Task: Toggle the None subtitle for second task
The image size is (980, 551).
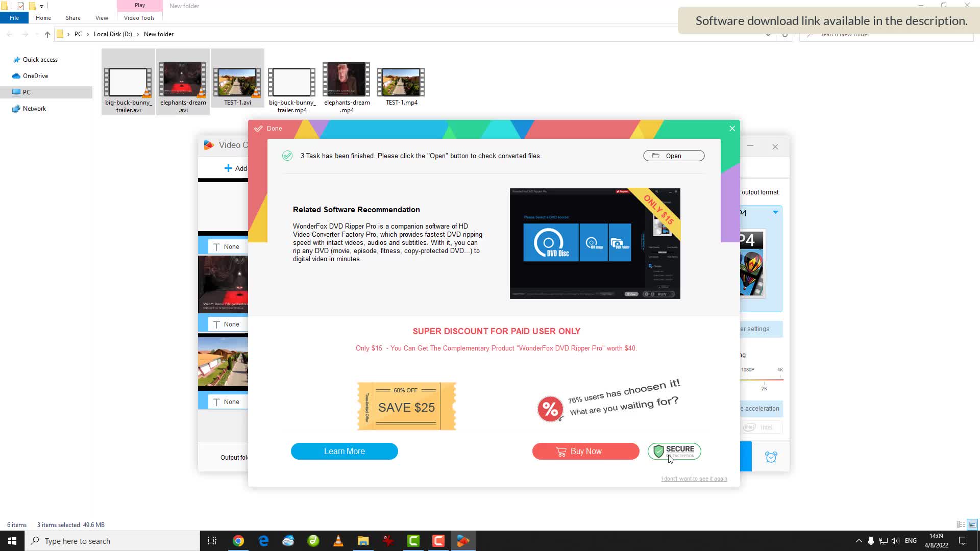Action: (226, 323)
